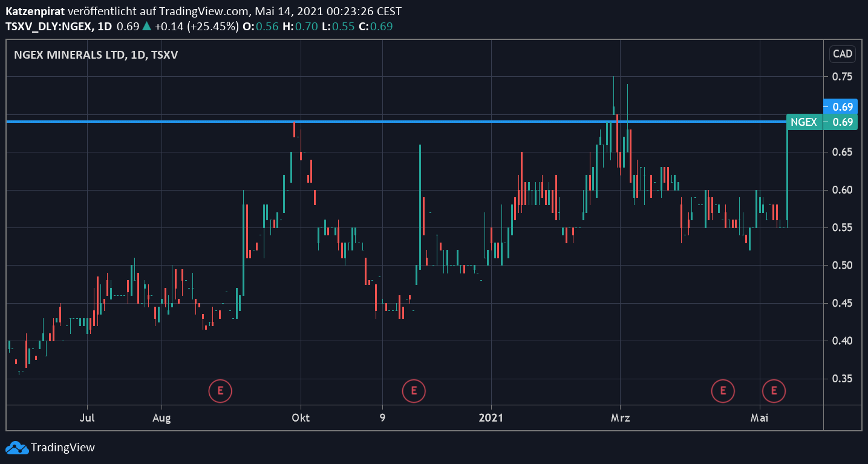
Task: Click the CAD currency button
Action: 843,54
